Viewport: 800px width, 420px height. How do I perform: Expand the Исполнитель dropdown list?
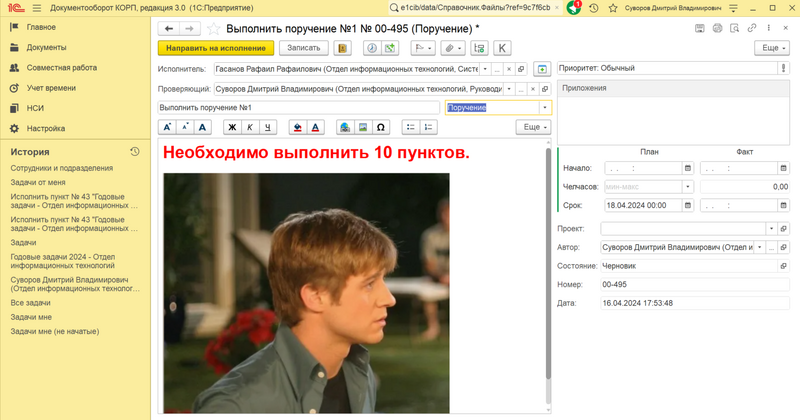(x=485, y=69)
